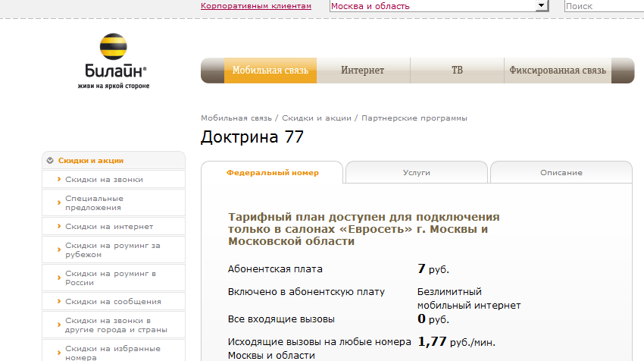Click the Скидки и акции sidebar header

pyautogui.click(x=114, y=160)
